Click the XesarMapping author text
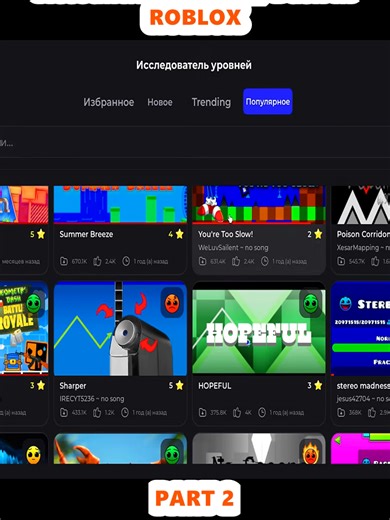This screenshot has width=390, height=520. pyautogui.click(x=363, y=247)
